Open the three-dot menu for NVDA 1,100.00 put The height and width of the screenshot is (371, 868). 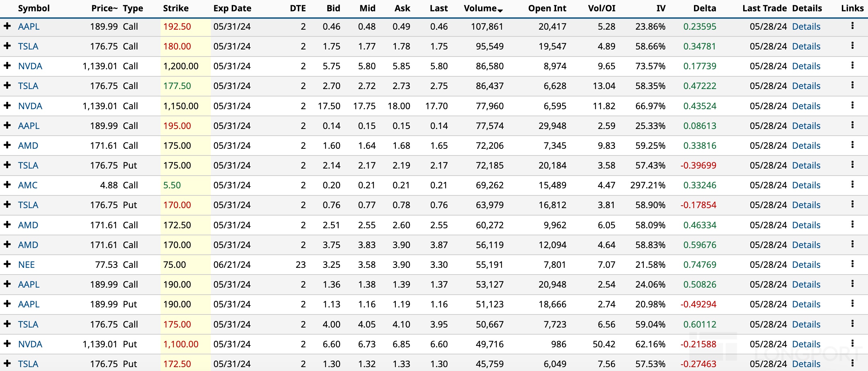pyautogui.click(x=852, y=343)
